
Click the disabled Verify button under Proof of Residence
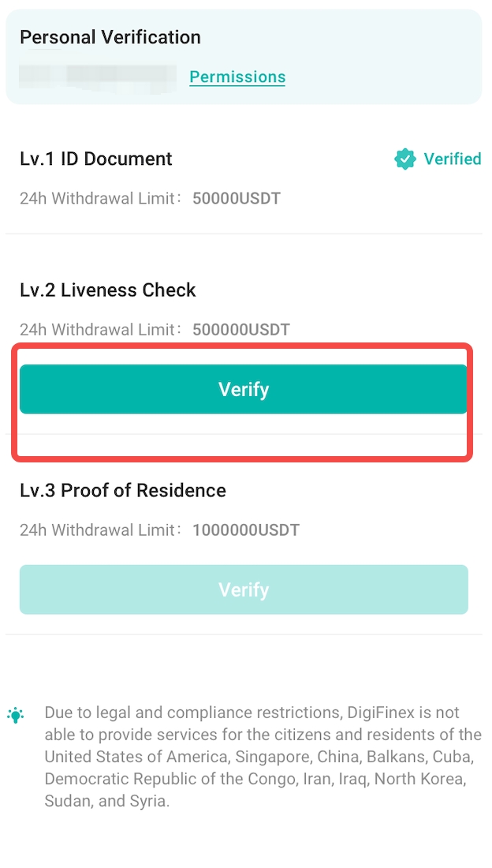click(x=244, y=589)
